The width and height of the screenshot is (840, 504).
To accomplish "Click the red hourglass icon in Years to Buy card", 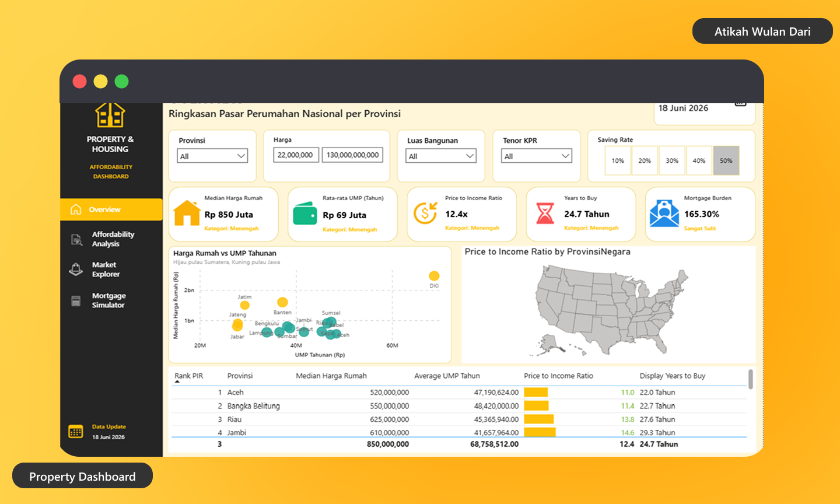I will pyautogui.click(x=545, y=213).
